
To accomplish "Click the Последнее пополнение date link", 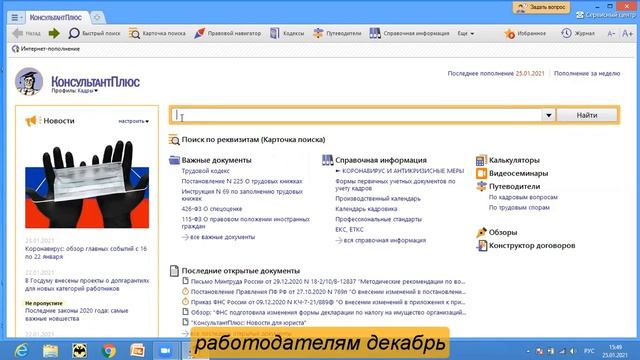I will tap(530, 73).
